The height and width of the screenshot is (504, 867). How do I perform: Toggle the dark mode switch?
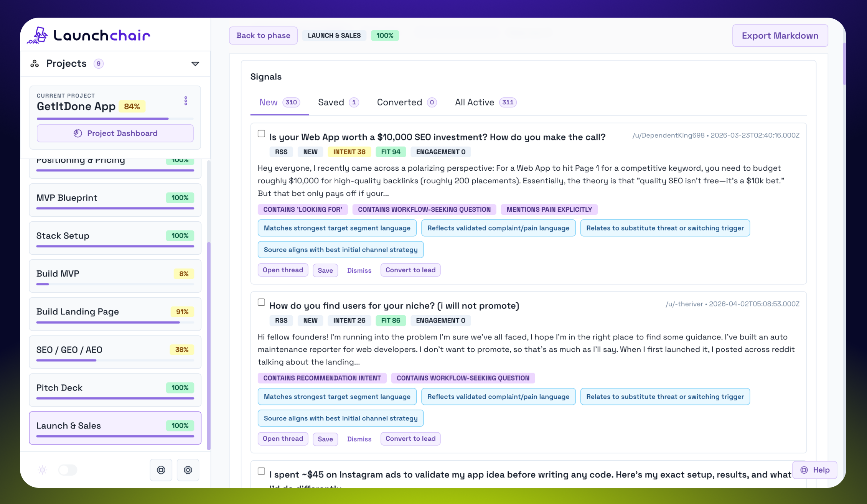tap(68, 470)
